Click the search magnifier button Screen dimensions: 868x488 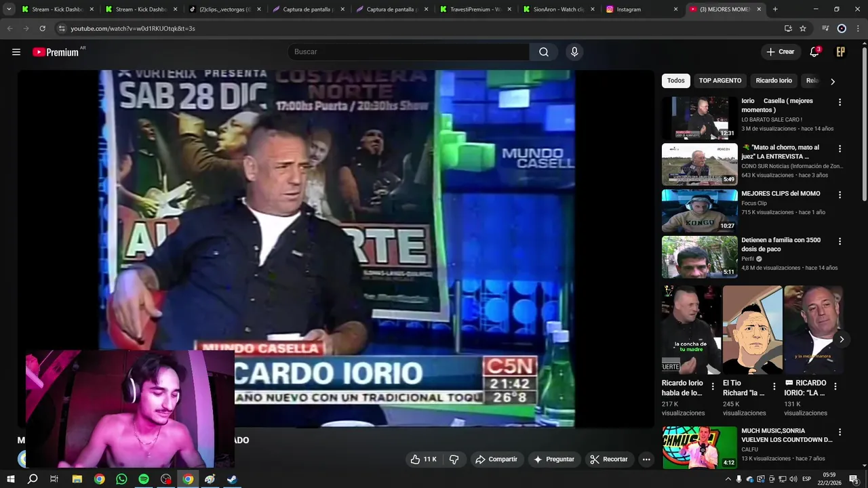544,52
